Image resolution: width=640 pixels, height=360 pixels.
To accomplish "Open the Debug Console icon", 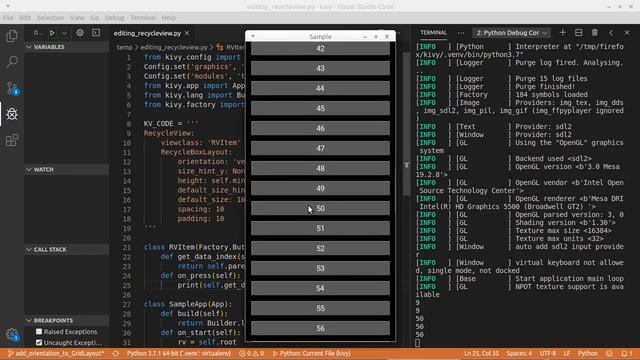I will [96, 33].
